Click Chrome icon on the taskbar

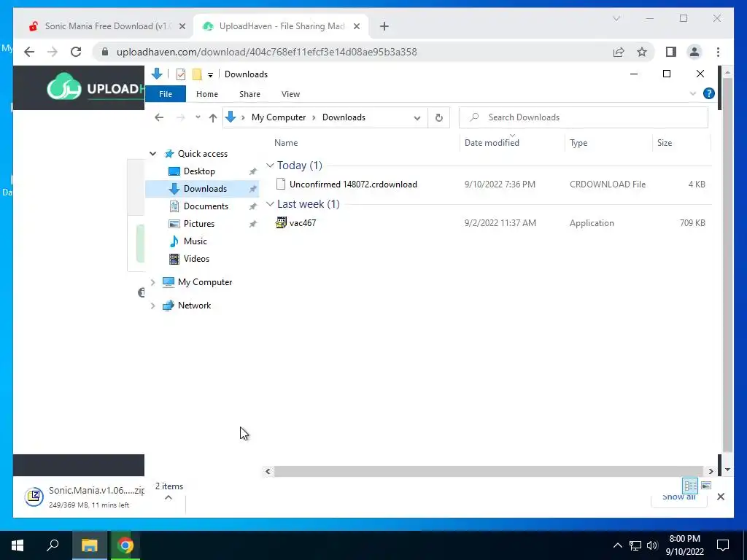pos(125,545)
